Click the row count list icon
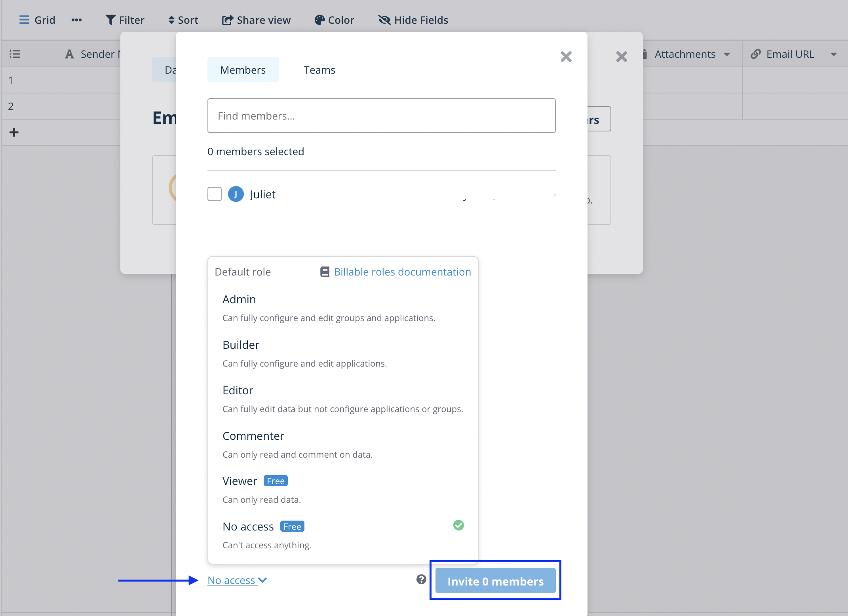Viewport: 848px width, 616px height. 15,54
